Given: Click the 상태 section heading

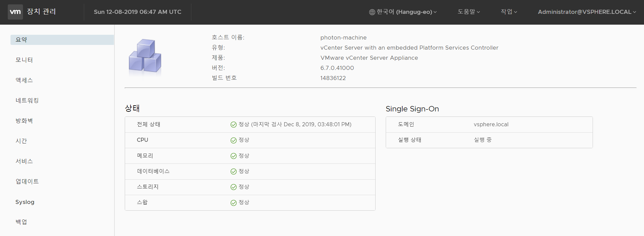Looking at the screenshot, I should click(132, 108).
